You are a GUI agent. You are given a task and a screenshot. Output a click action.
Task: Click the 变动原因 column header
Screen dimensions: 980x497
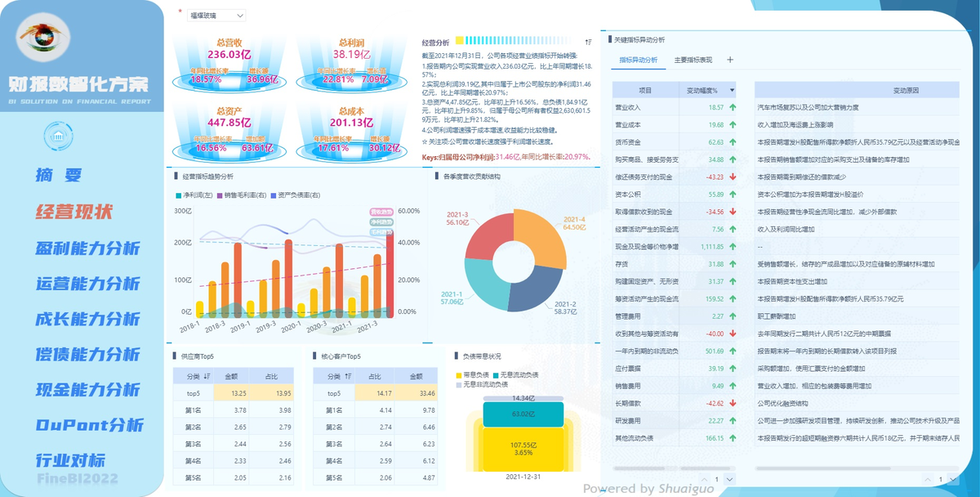click(906, 90)
